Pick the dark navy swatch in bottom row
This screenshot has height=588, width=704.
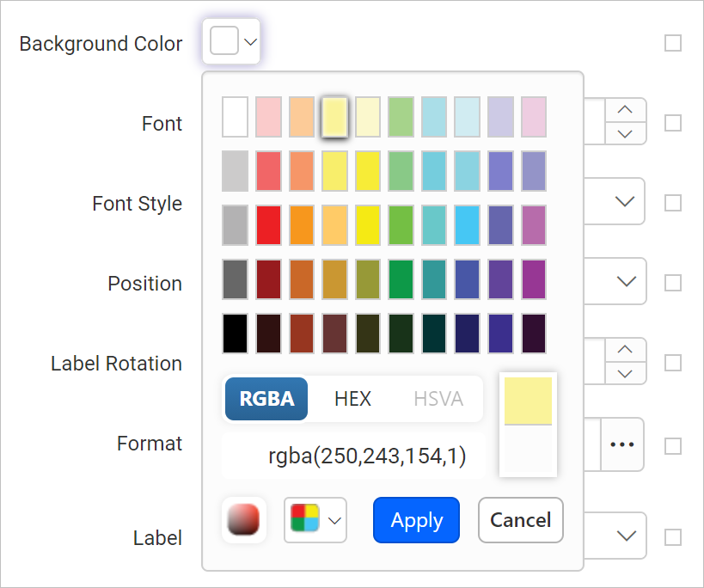(467, 334)
